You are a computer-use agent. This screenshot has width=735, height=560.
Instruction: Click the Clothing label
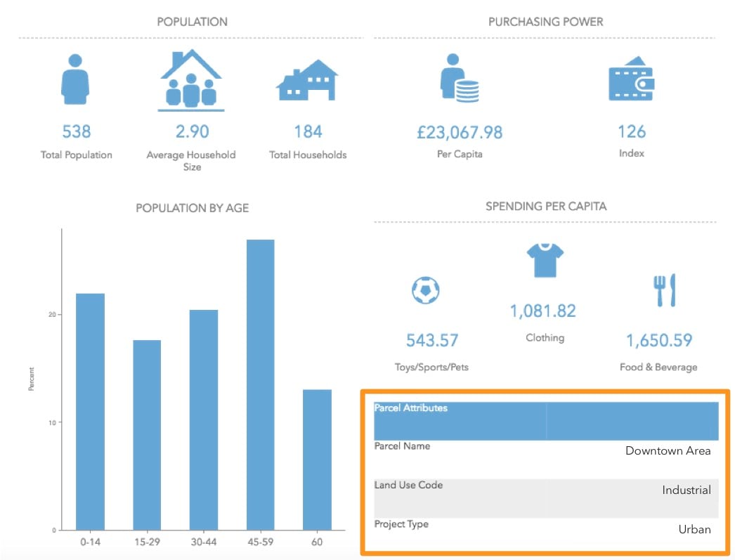(x=545, y=338)
